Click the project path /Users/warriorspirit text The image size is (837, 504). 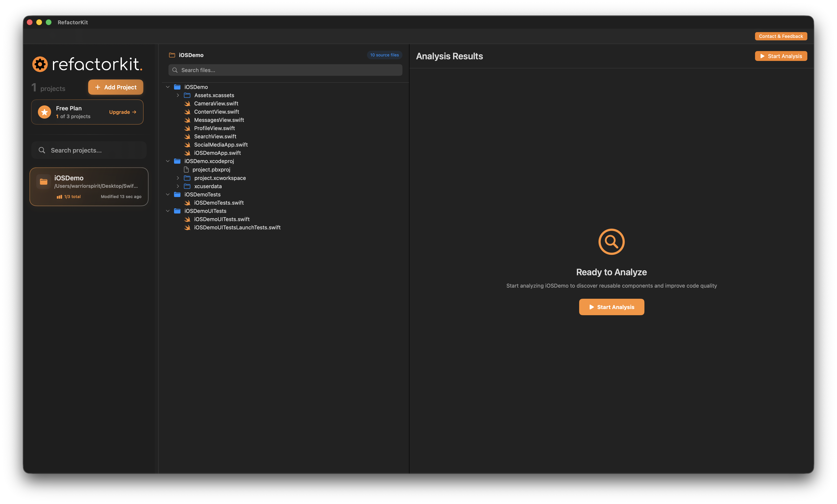[96, 186]
